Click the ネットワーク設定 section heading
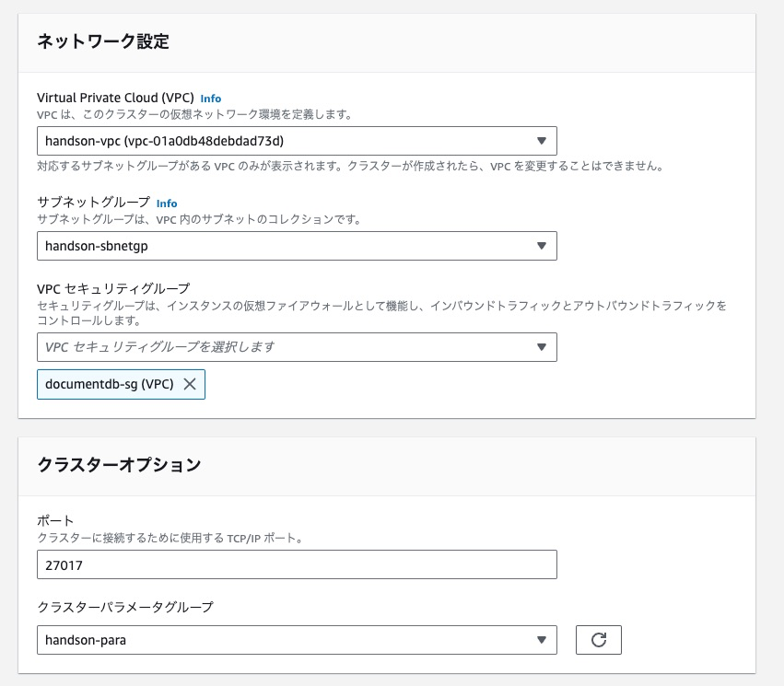 click(x=103, y=41)
